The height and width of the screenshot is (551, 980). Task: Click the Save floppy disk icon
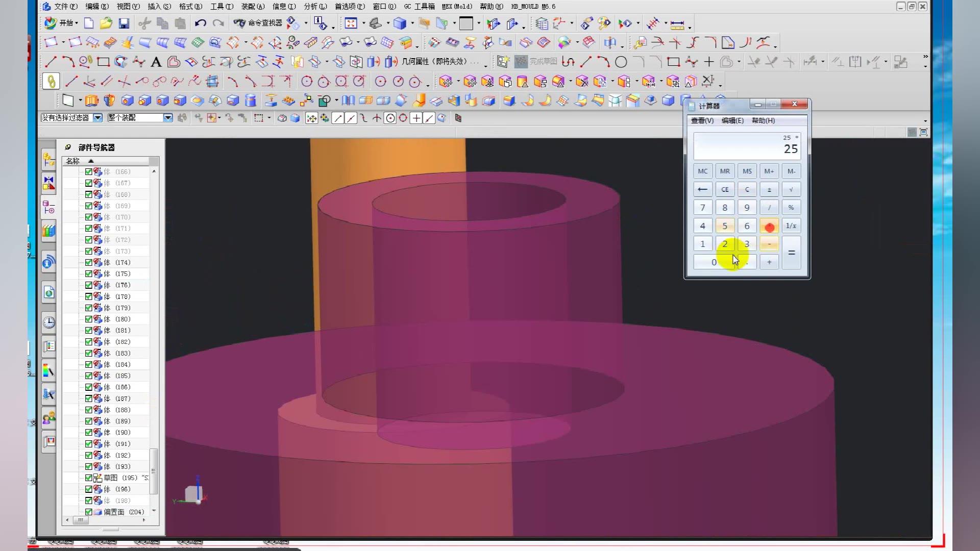tap(124, 23)
